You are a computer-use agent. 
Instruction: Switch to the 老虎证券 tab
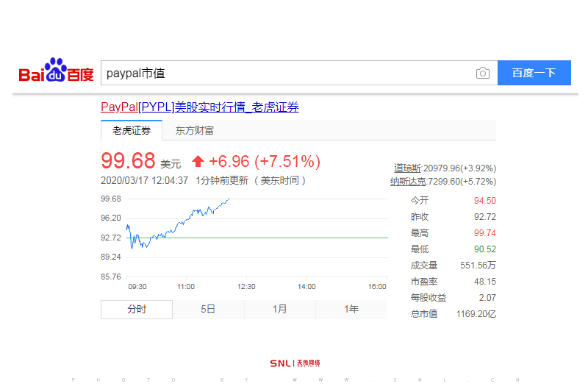click(x=132, y=131)
